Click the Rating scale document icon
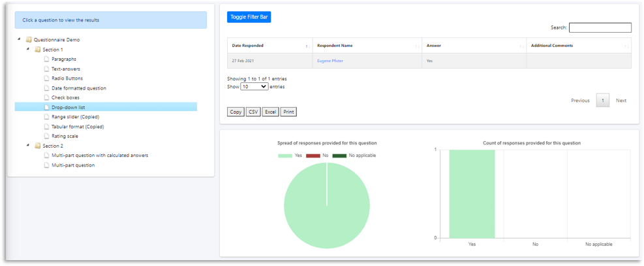644x266 pixels. coord(46,136)
